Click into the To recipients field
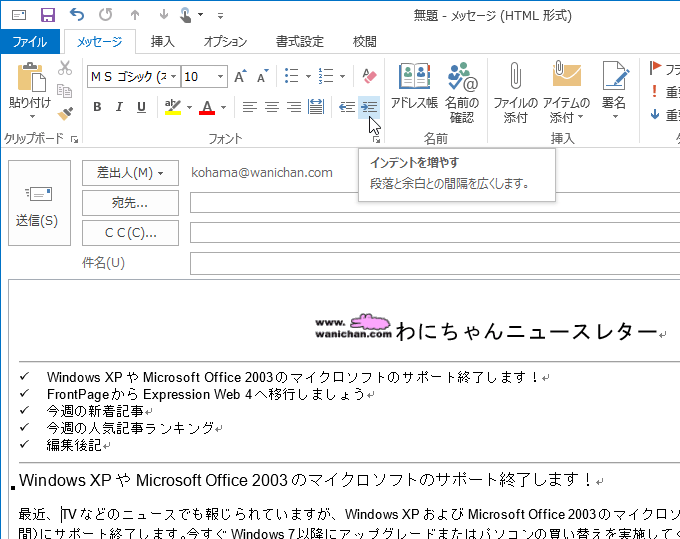 click(435, 203)
